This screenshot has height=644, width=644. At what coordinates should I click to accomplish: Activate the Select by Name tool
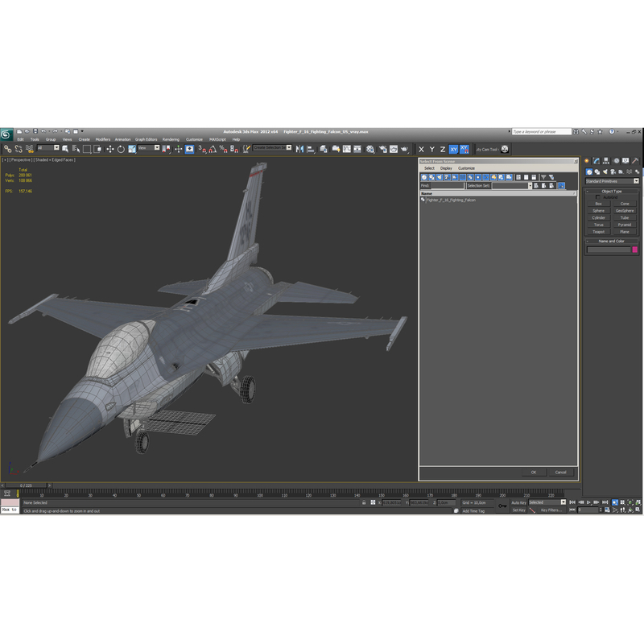[75, 150]
